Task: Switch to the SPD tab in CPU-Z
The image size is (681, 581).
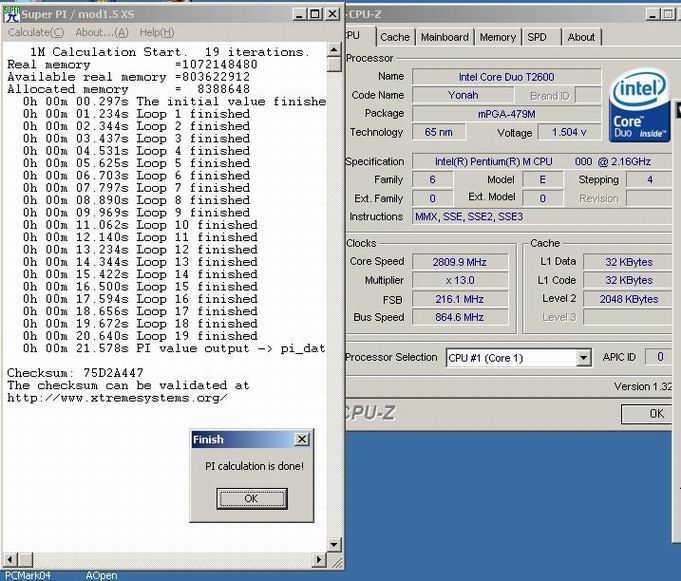Action: click(x=537, y=37)
